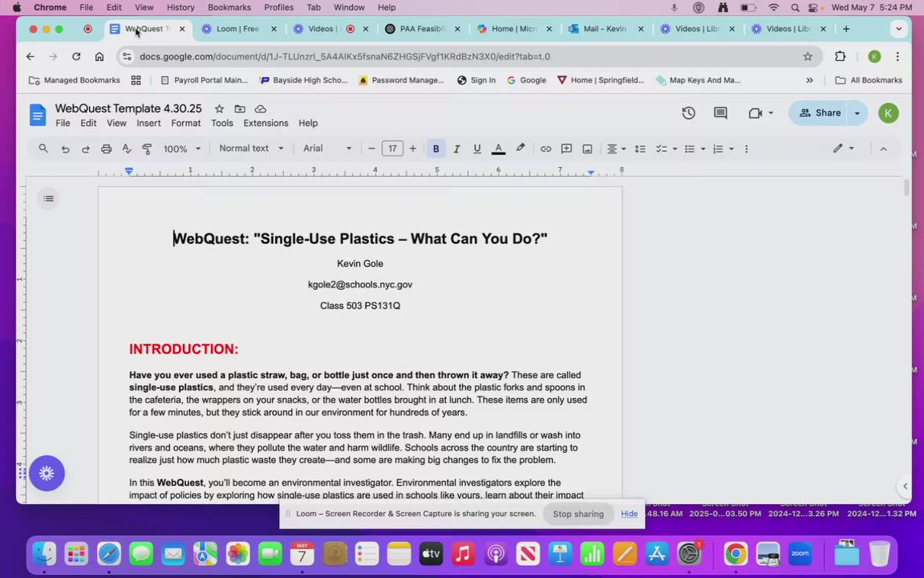Open Zoom from the Dock

click(x=800, y=554)
